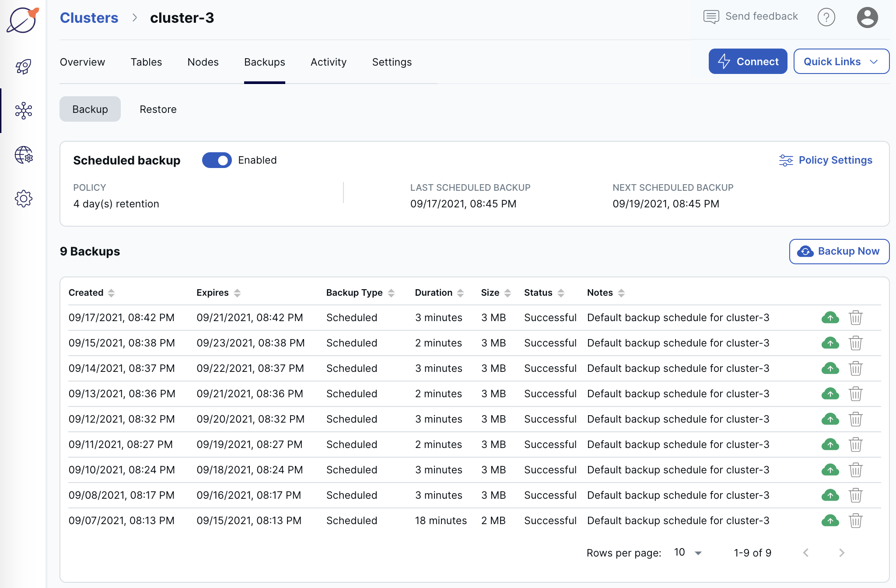Viewport: 896px width, 588px height.
Task: Click the '18 minutes' duration cell
Action: [441, 521]
